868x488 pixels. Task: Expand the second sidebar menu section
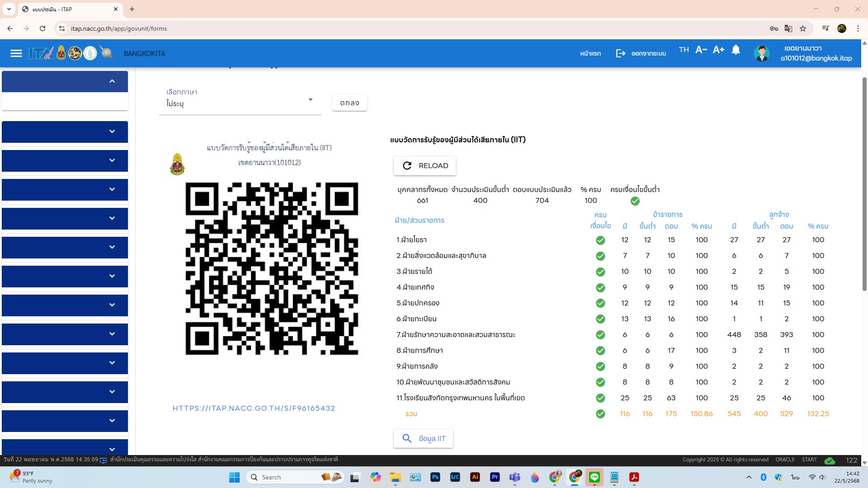pyautogui.click(x=112, y=131)
